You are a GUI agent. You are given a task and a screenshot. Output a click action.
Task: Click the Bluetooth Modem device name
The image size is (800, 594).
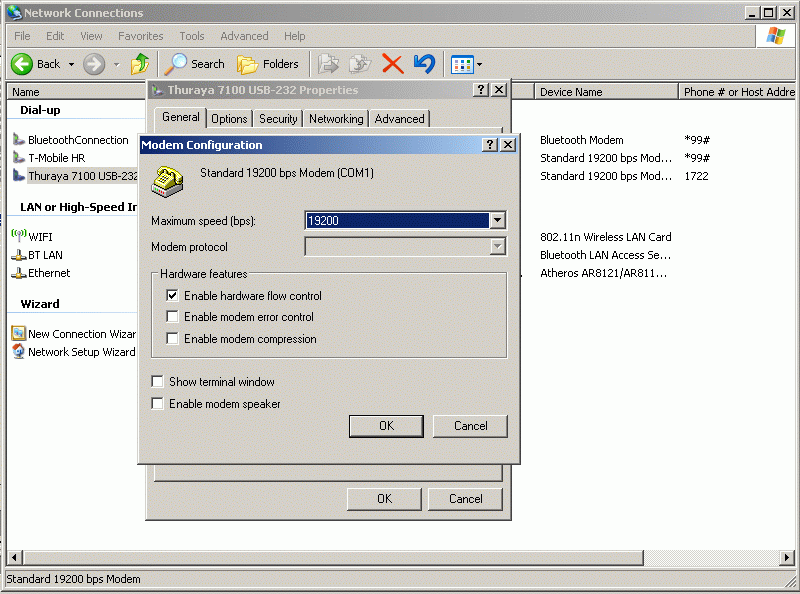582,140
